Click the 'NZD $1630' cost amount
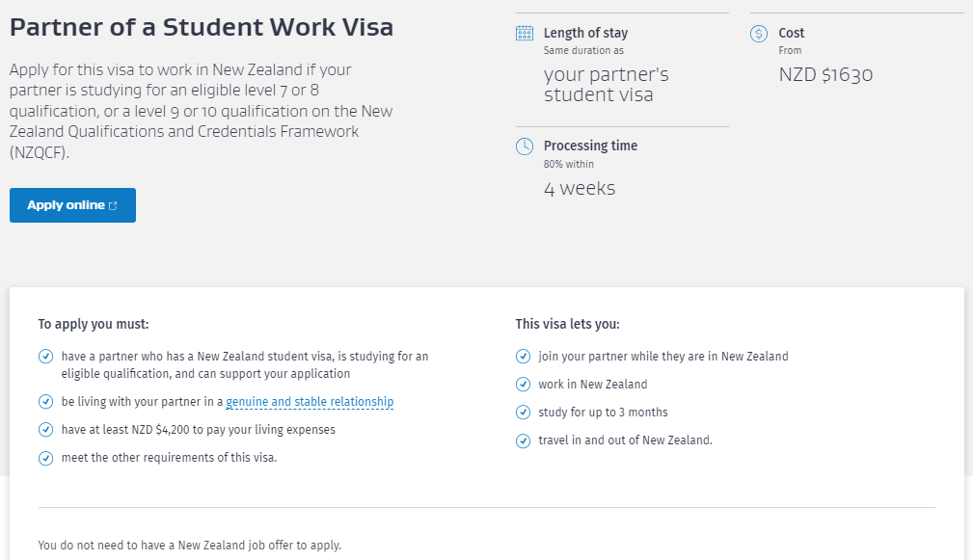The width and height of the screenshot is (973, 560). tap(825, 75)
